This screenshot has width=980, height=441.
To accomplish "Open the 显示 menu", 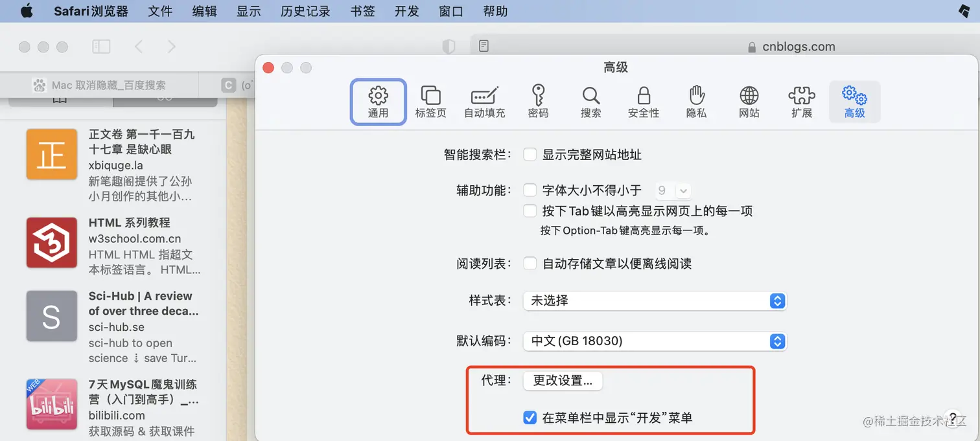I will click(249, 11).
